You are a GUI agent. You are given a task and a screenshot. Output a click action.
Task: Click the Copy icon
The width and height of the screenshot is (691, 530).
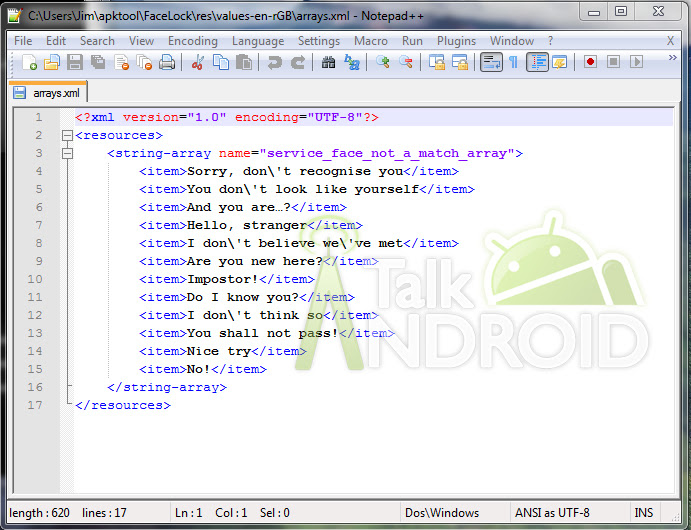click(x=221, y=62)
